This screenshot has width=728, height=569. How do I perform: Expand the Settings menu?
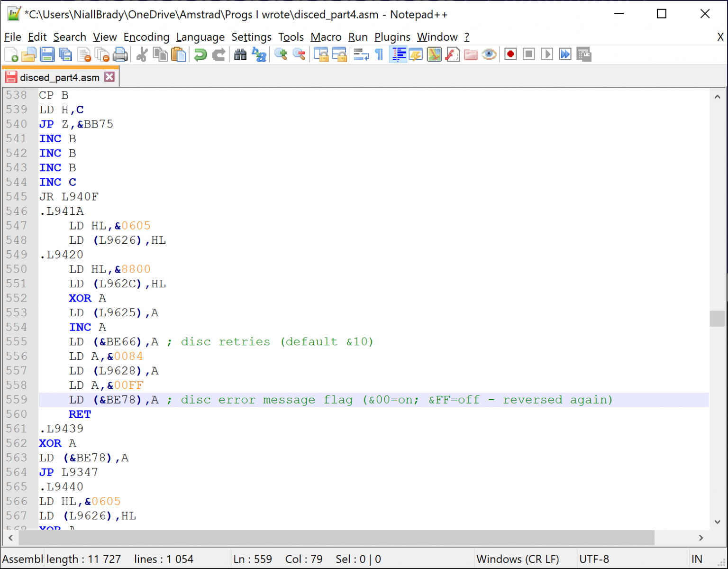251,37
